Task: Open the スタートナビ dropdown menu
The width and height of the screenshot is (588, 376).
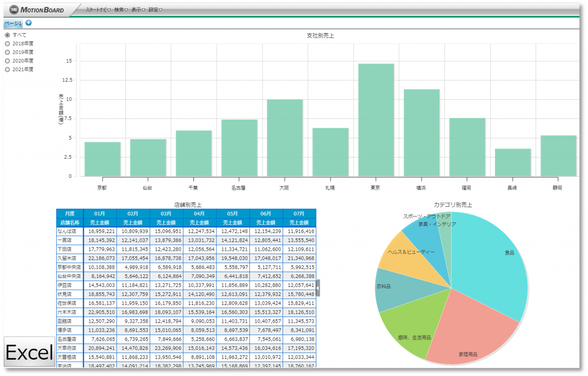Action: 98,10
